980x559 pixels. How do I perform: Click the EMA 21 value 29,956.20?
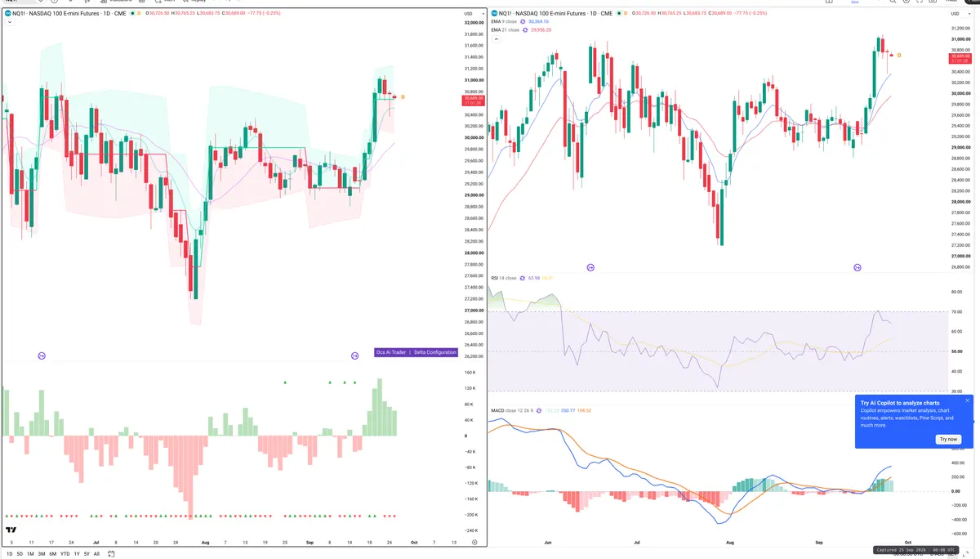[x=541, y=30]
